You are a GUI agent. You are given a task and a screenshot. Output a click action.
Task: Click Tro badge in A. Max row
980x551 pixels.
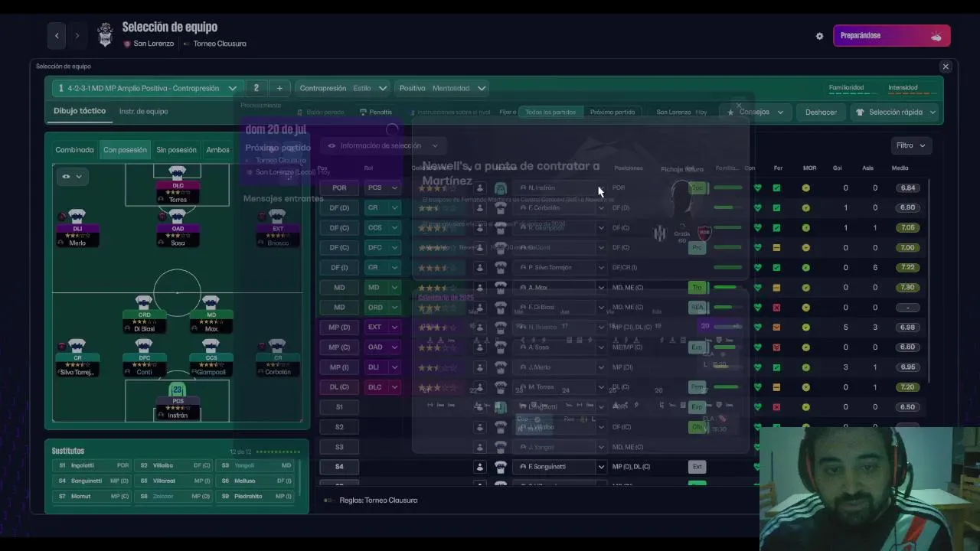[x=697, y=287]
